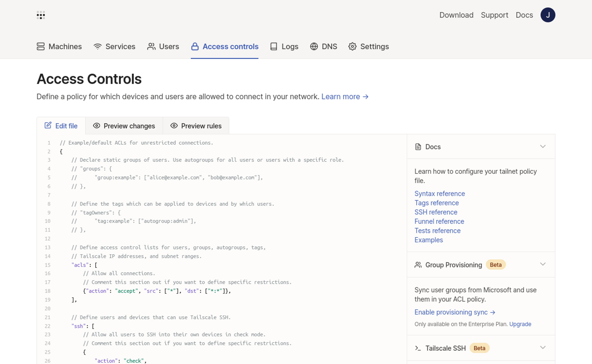Click on line 18 in the ACL code editor
This screenshot has height=364, width=592.
pyautogui.click(x=156, y=291)
